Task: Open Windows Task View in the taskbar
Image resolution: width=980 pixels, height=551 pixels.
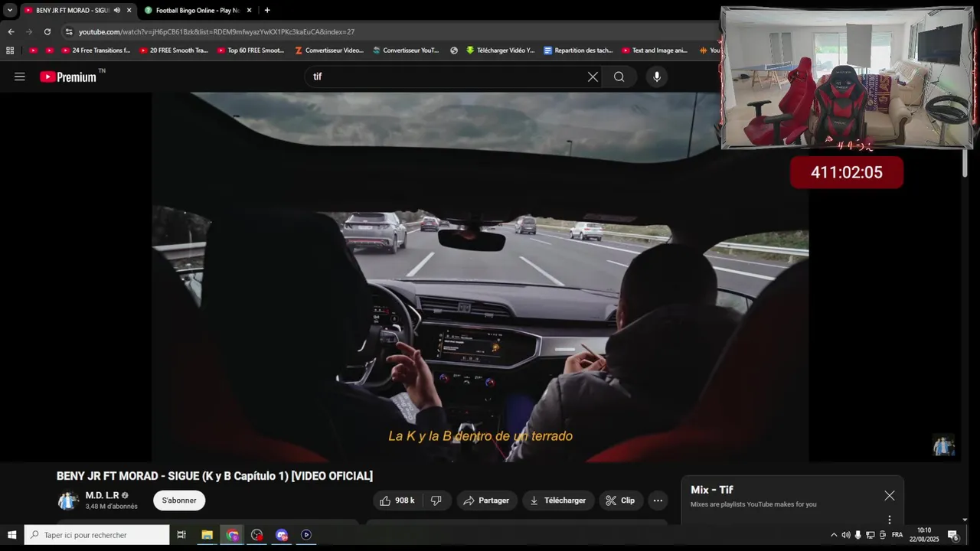Action: coord(181,535)
